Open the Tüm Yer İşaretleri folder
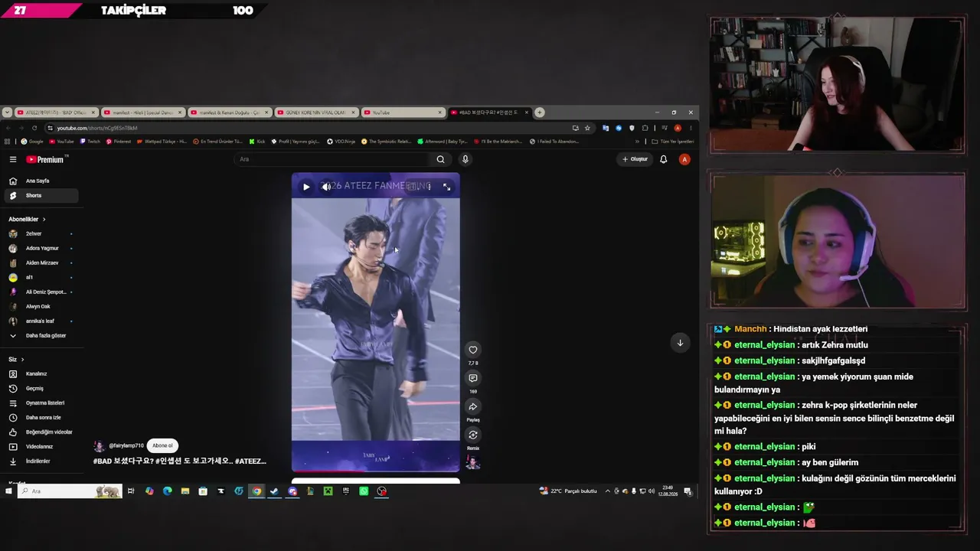 click(x=673, y=142)
